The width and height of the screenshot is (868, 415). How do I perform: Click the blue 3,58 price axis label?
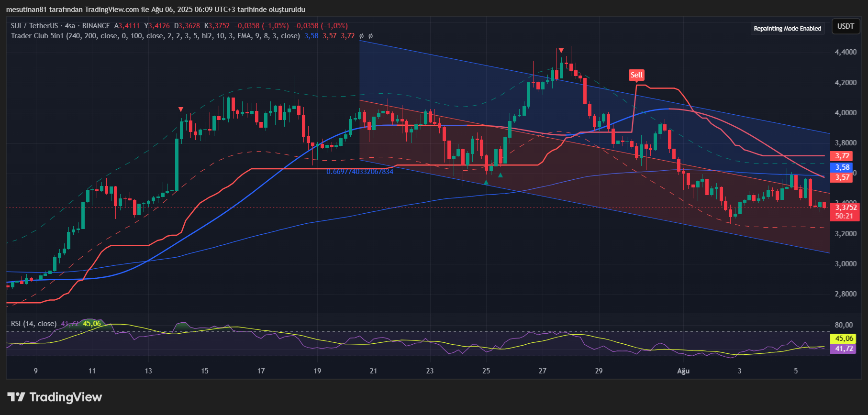[842, 167]
